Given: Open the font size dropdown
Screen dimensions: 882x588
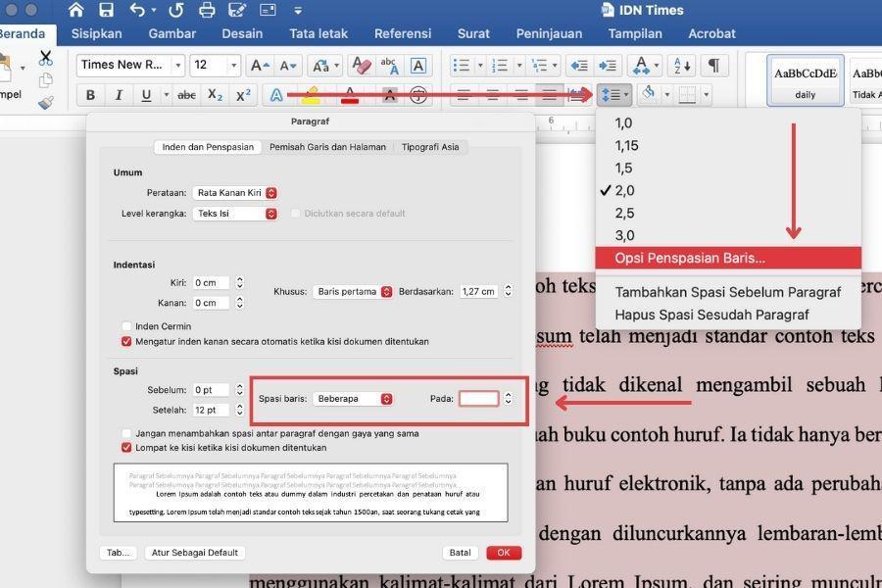Looking at the screenshot, I should [233, 66].
